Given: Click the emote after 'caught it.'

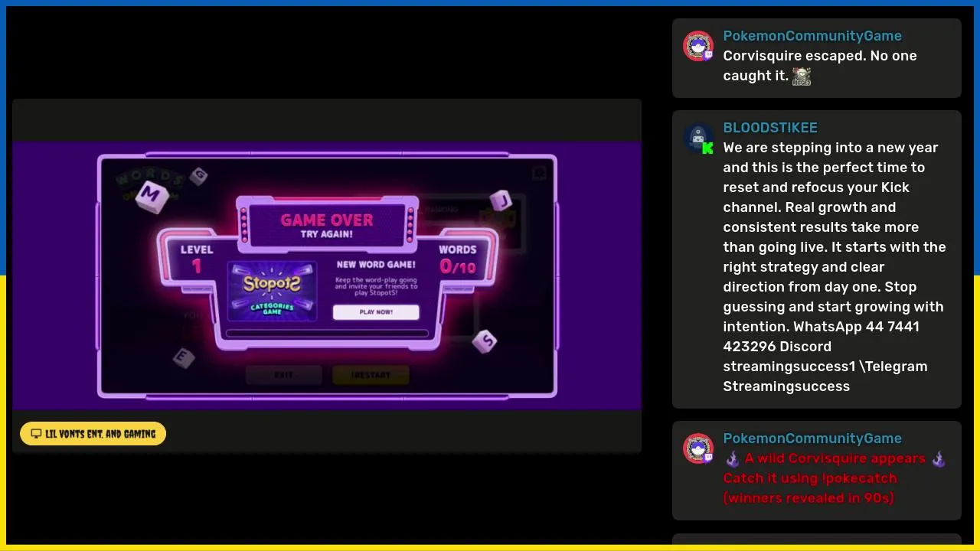Looking at the screenshot, I should (802, 76).
